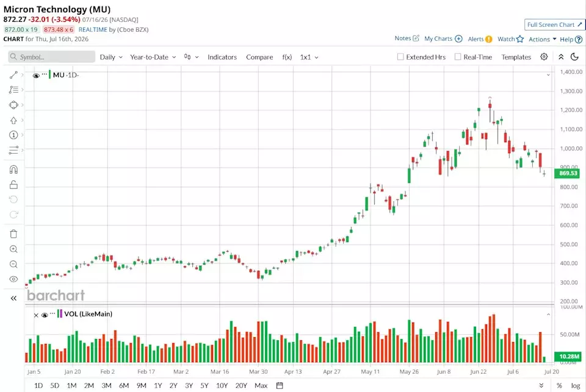This screenshot has height=392, width=586.
Task: Pick the numbered label annotation tool
Action: (13, 135)
